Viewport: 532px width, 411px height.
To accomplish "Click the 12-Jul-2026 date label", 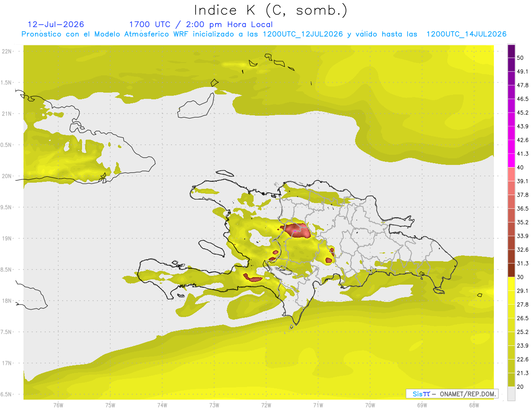I will [56, 24].
